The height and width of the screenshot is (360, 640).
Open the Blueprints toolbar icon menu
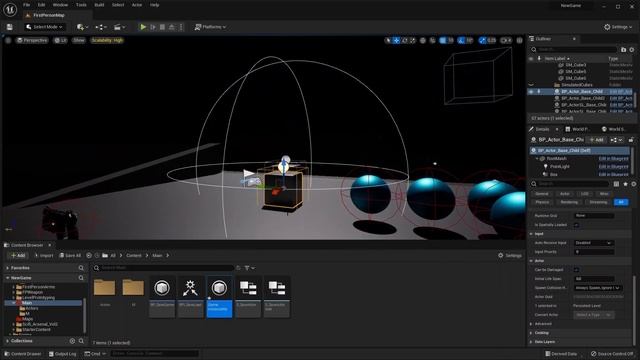click(x=101, y=27)
